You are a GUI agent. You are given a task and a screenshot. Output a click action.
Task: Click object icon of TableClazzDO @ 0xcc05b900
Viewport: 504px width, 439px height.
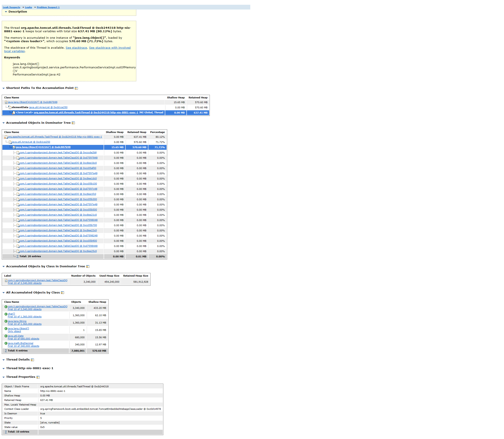18,241
